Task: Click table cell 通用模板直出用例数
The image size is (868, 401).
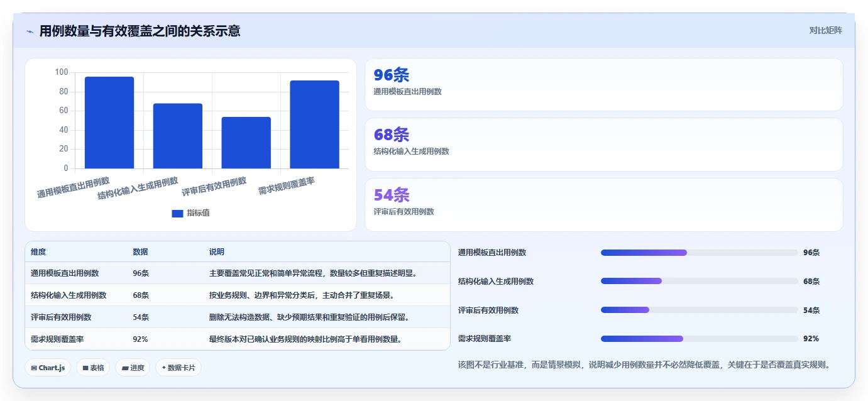Action: (x=65, y=273)
